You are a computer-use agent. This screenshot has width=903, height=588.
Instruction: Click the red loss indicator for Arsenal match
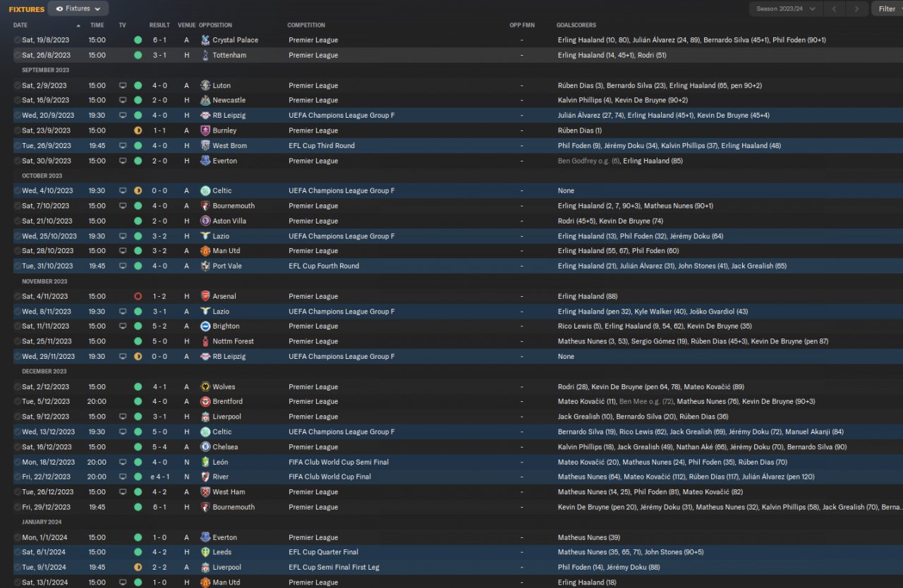[138, 296]
